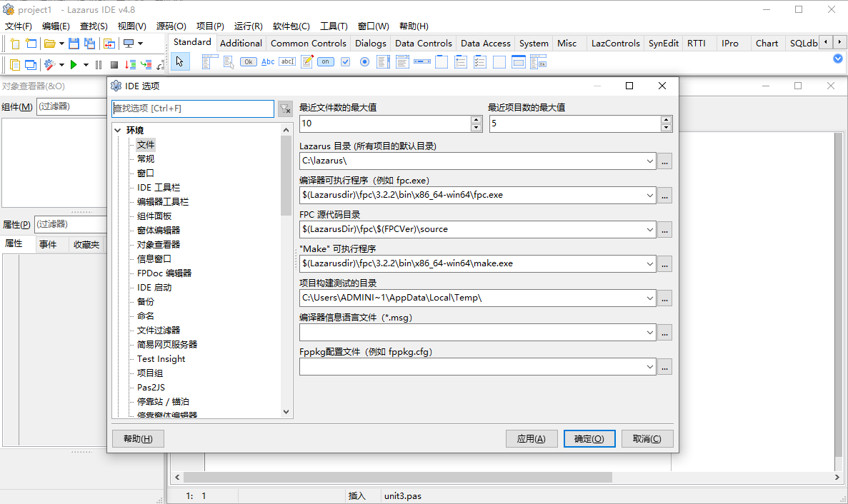
Task: Click the Step Into red arrow icon
Action: (130, 65)
